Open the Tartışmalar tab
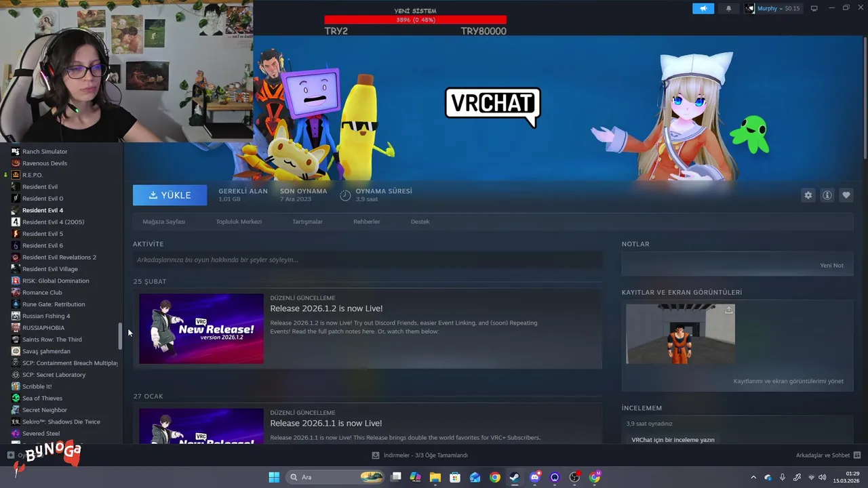This screenshot has width=868, height=488. click(x=307, y=222)
